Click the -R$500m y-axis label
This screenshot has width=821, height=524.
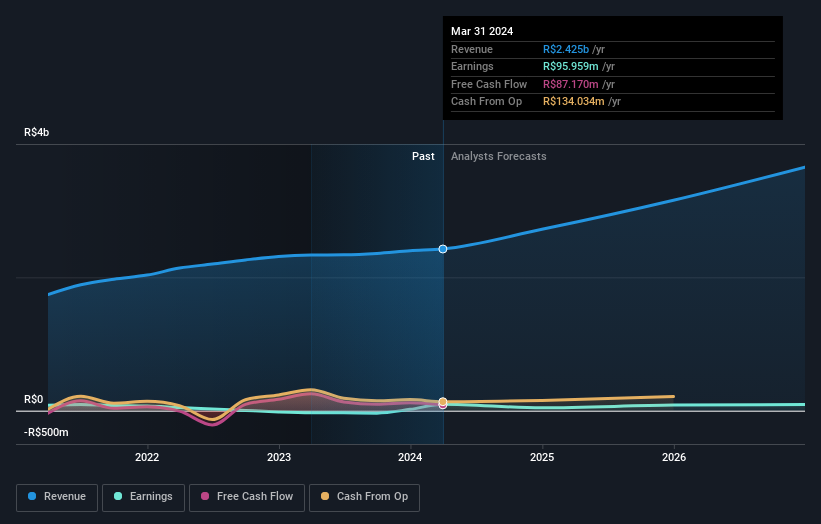point(46,432)
